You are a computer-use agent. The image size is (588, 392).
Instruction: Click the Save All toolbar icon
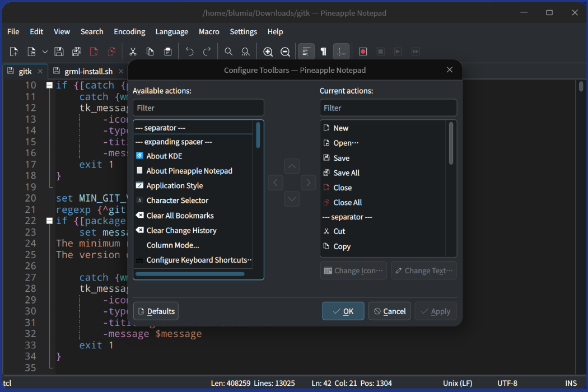(76, 52)
